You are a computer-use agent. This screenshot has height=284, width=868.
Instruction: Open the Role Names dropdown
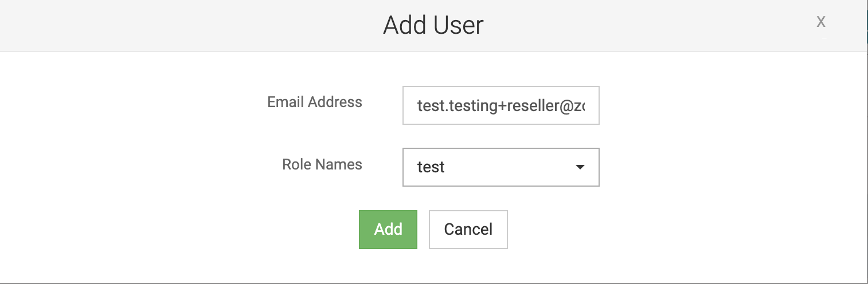point(501,167)
